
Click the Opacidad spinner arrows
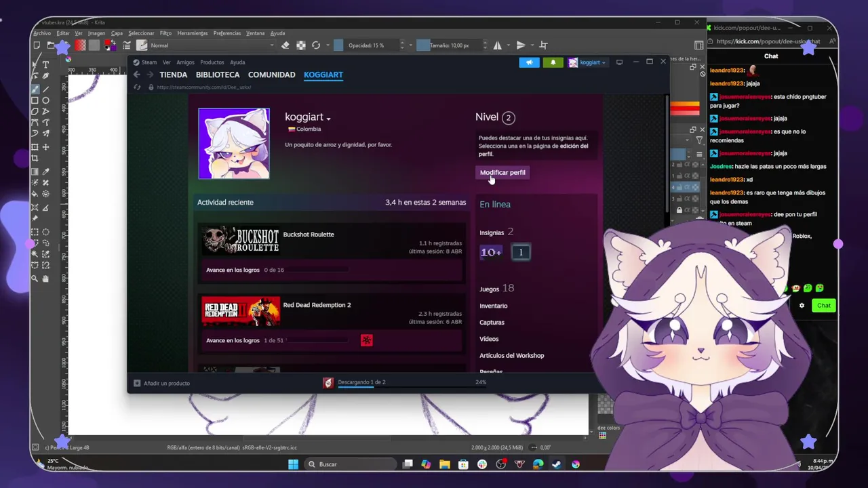tap(402, 45)
